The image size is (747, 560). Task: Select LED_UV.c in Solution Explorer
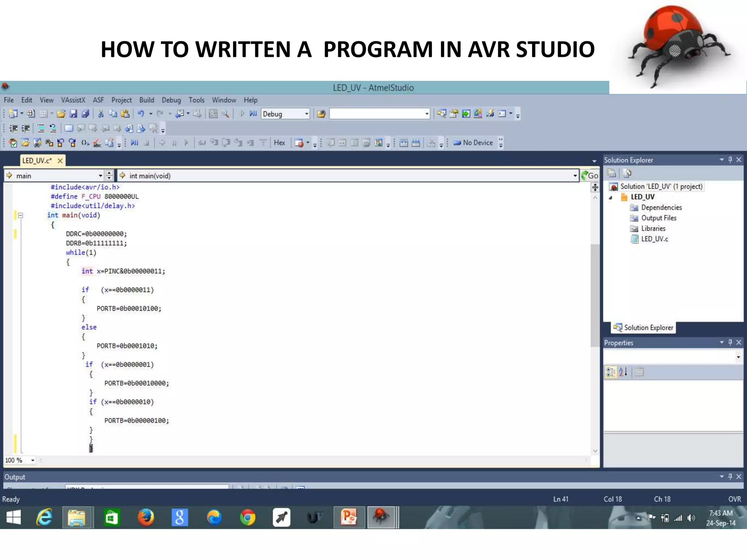pos(654,239)
